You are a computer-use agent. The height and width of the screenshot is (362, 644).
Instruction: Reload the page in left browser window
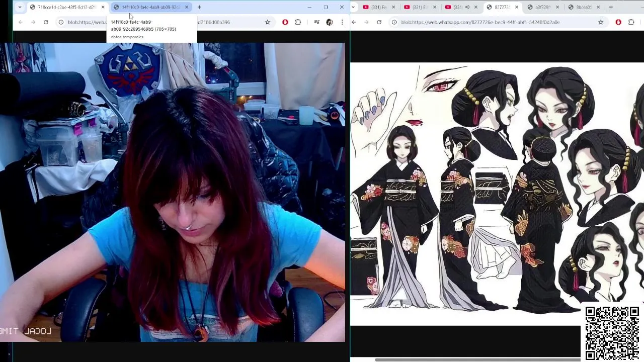point(46,22)
